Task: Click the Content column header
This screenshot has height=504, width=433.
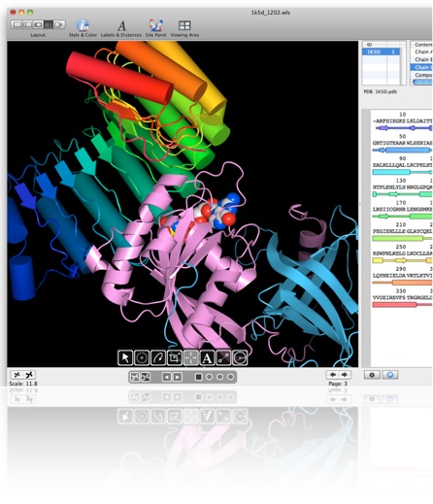Action: [421, 45]
